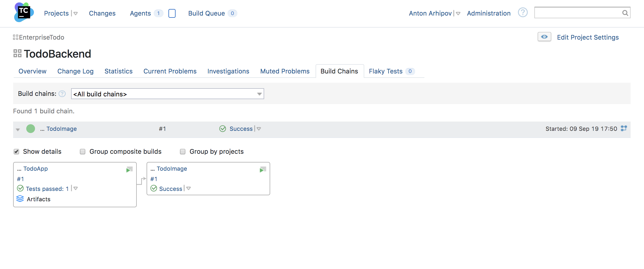Image resolution: width=644 pixels, height=269 pixels.
Task: Click the Artifacts stack icon
Action: (20, 199)
